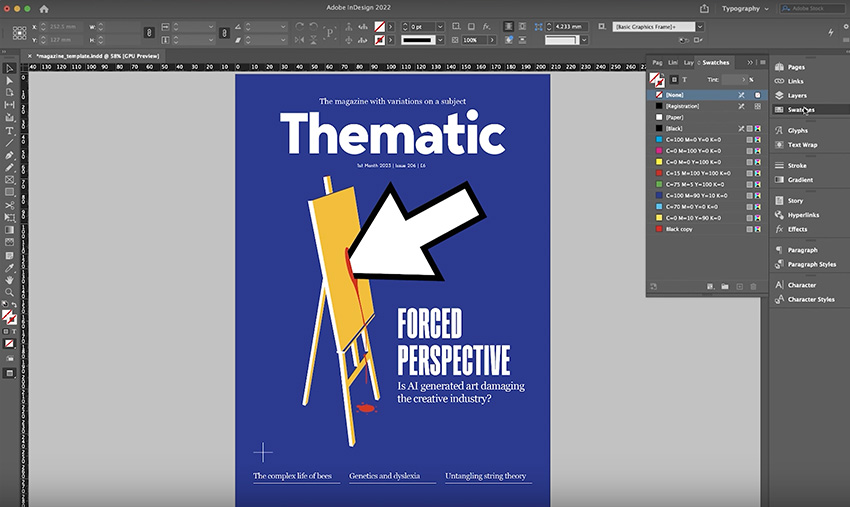Open the stroke style line dropdown
Screen dimensions: 850x507
(440, 40)
